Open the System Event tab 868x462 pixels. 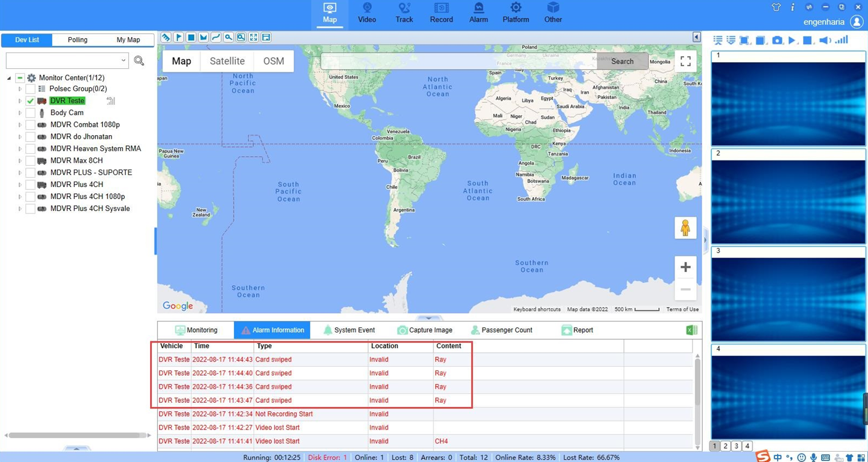click(349, 330)
